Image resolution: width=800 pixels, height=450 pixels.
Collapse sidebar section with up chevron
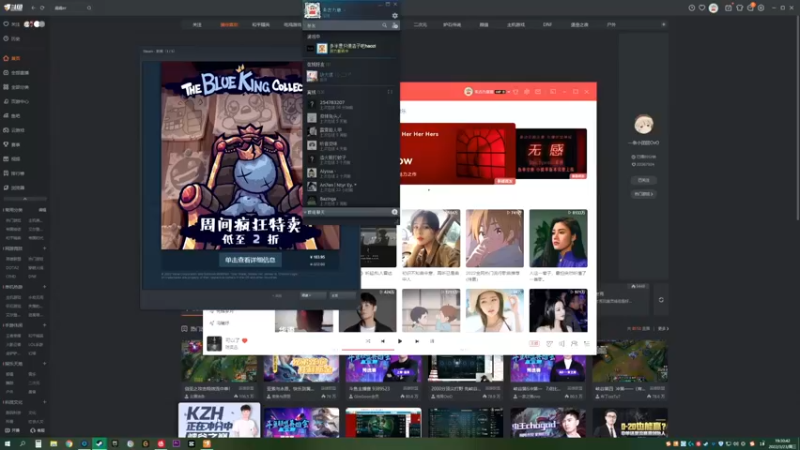(24, 198)
